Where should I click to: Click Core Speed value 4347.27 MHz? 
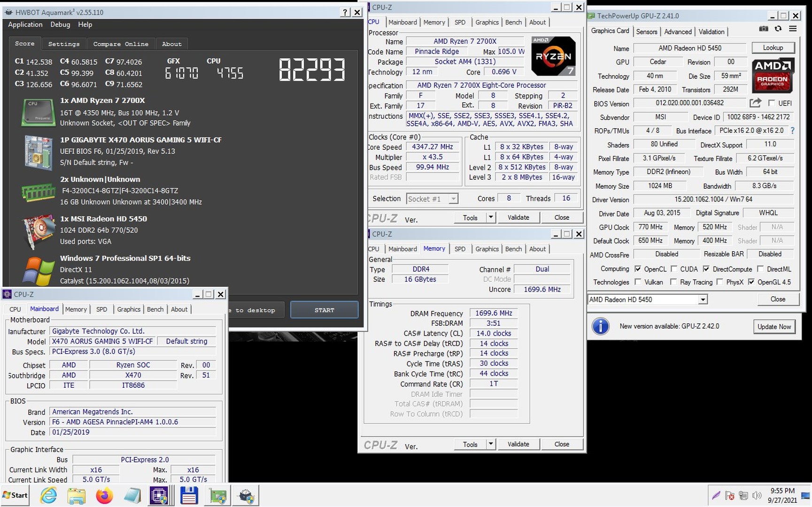432,146
